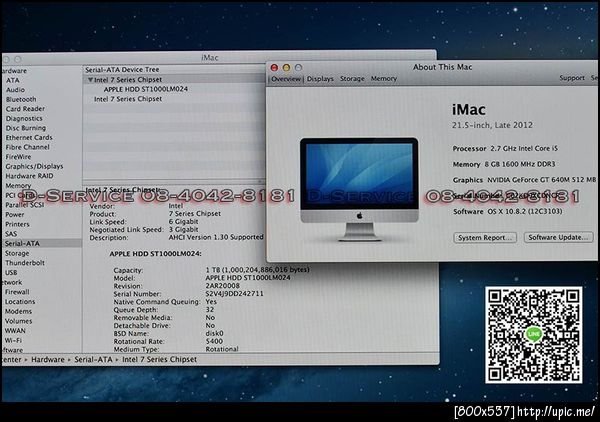Screen dimensions: 600x422
Task: Open Diagnostics in the sidebar
Action: [x=24, y=119]
